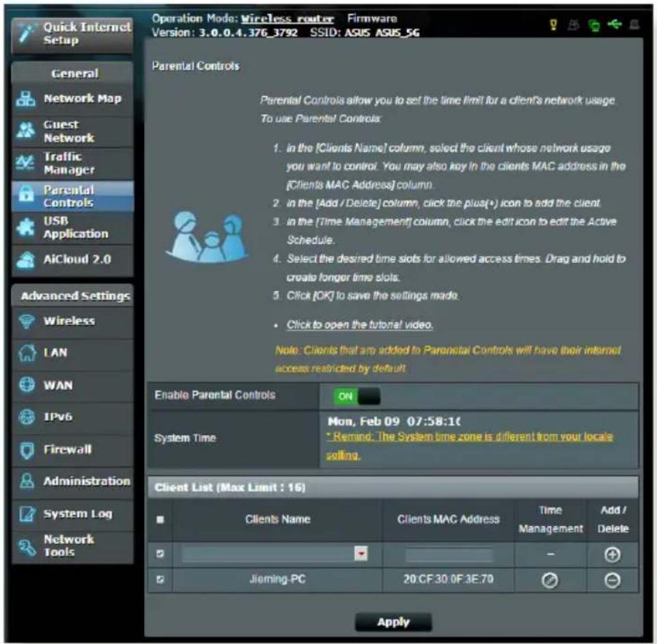Viewport: 657px width, 644px height.
Task: Click system time zone reminder link
Action: pyautogui.click(x=469, y=446)
